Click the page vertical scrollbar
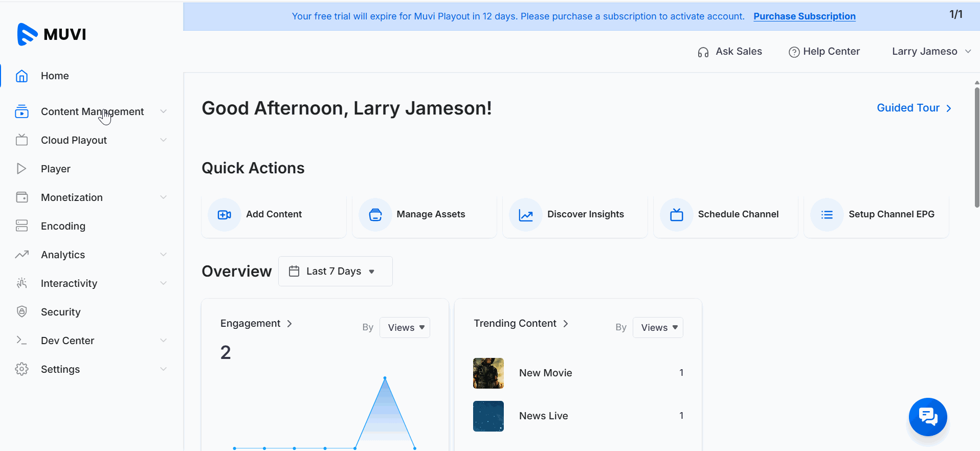Image resolution: width=980 pixels, height=451 pixels. [976, 148]
